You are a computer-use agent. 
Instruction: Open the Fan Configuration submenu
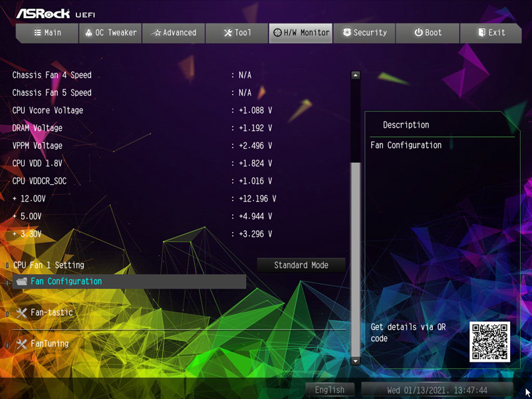(x=129, y=281)
